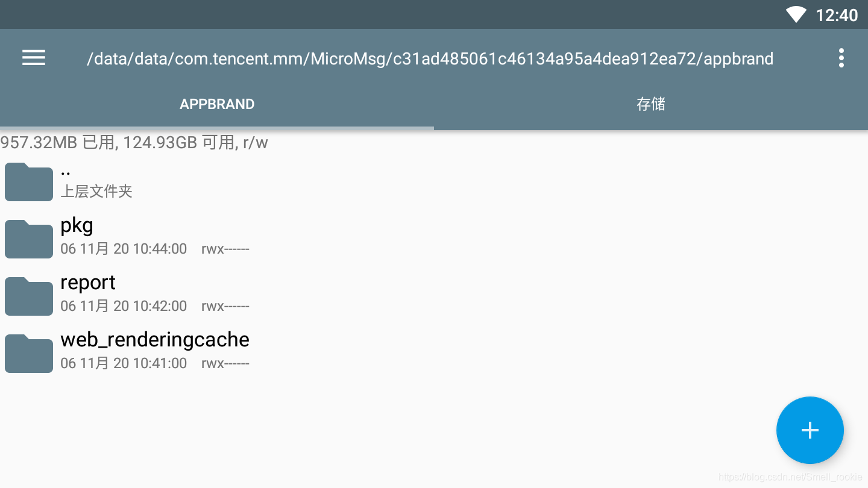Click the storage usage info text
868x488 pixels.
134,143
